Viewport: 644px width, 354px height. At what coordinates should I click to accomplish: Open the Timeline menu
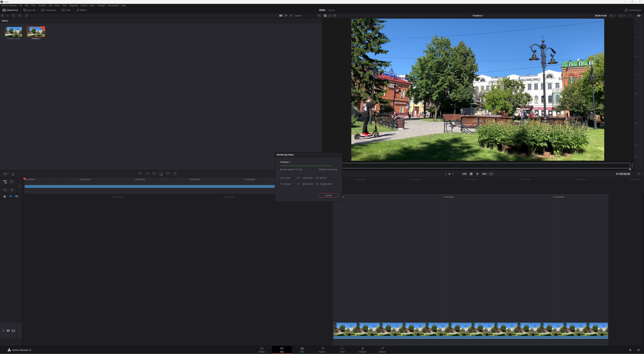(x=42, y=6)
